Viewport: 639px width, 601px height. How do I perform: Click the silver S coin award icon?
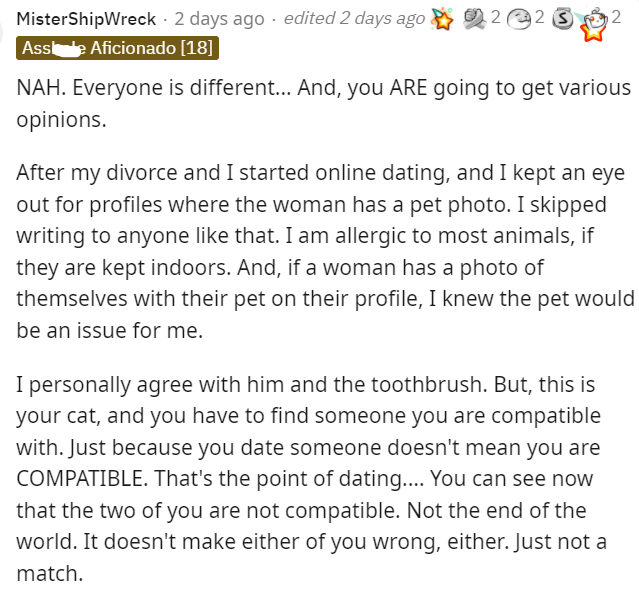click(x=565, y=19)
